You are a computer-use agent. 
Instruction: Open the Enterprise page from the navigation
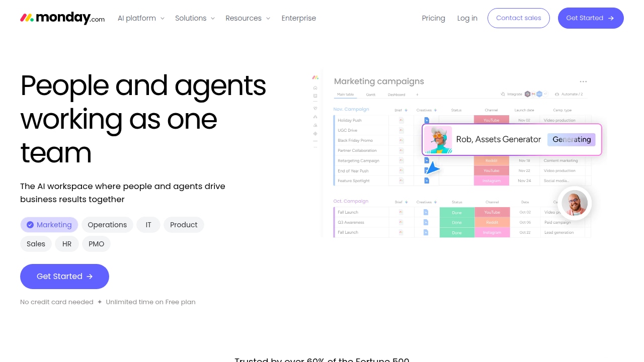point(299,18)
